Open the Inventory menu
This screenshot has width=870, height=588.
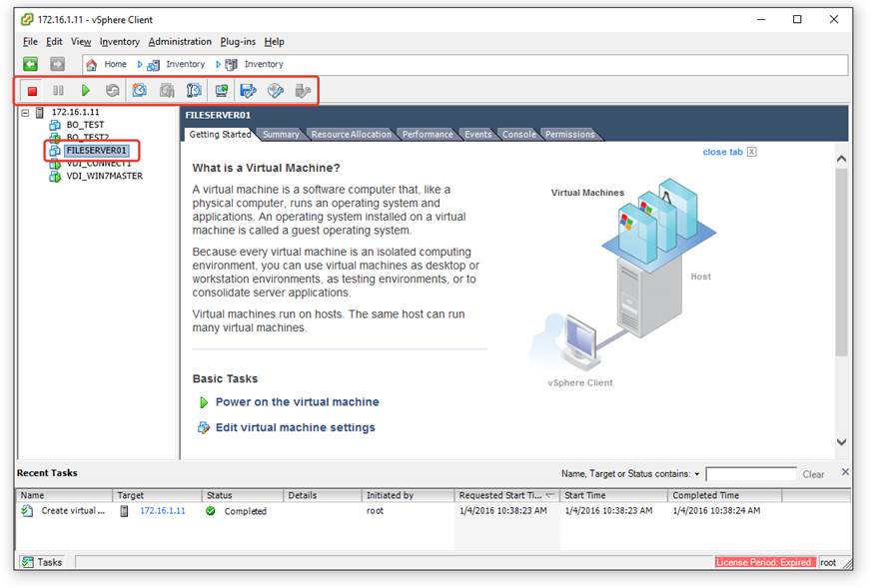point(119,42)
